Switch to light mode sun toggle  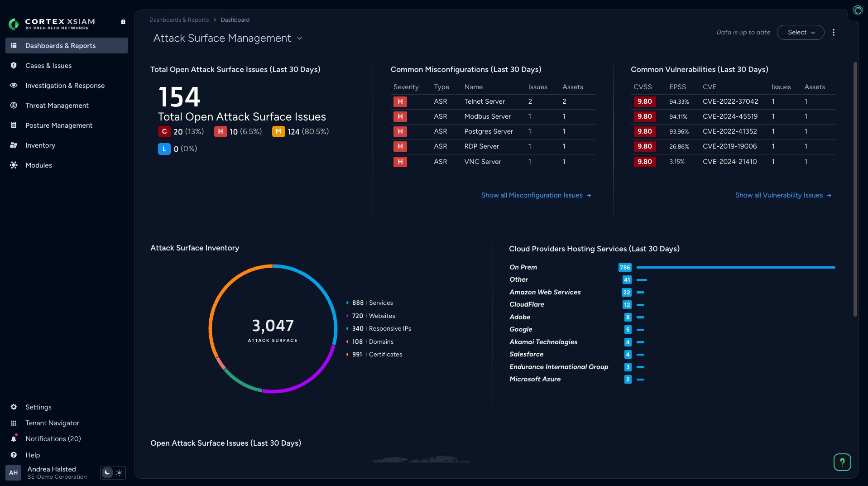[x=119, y=472]
